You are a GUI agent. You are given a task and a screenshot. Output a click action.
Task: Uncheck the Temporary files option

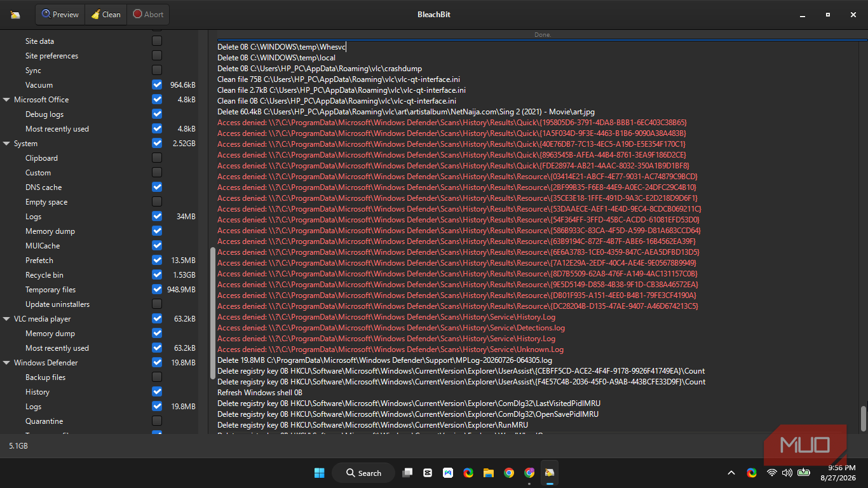pos(157,289)
